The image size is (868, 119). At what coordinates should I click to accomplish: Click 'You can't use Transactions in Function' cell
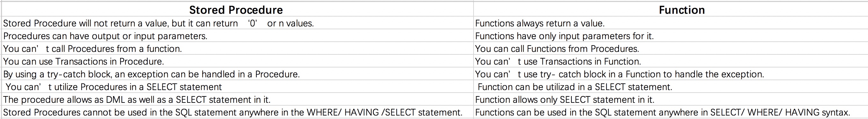click(x=670, y=61)
